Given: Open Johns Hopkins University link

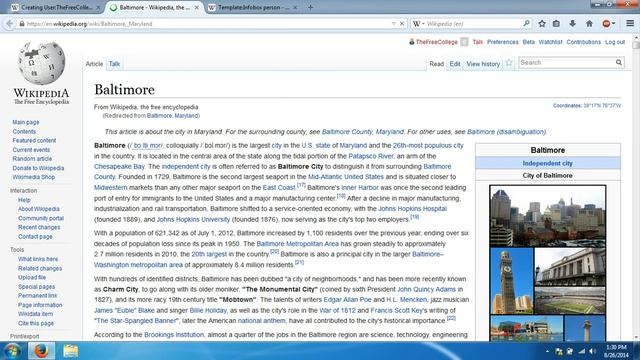Looking at the screenshot, I should pyautogui.click(x=193, y=220).
